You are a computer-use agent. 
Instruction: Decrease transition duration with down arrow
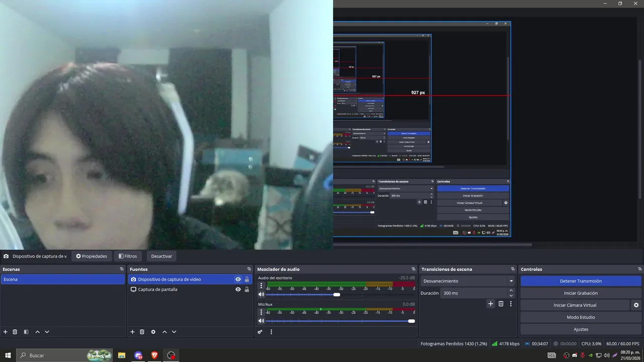pyautogui.click(x=511, y=296)
